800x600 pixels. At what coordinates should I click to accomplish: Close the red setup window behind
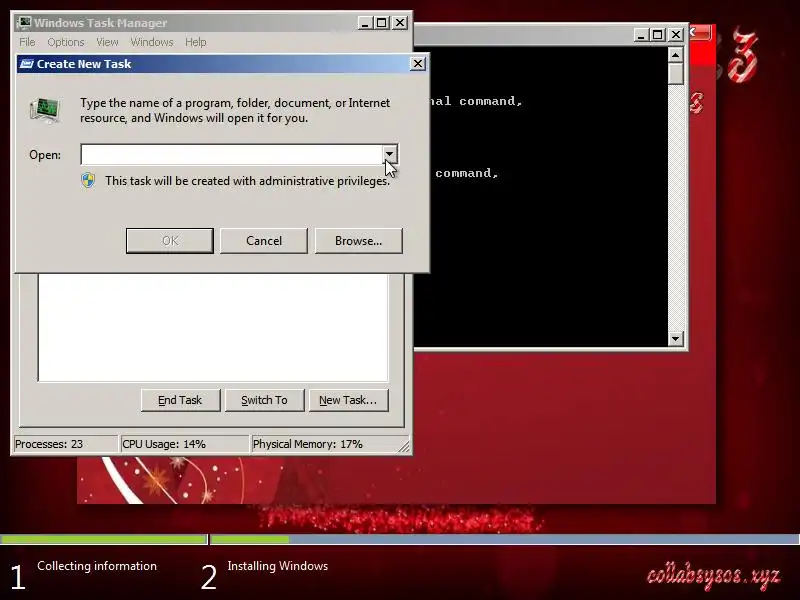point(701,33)
